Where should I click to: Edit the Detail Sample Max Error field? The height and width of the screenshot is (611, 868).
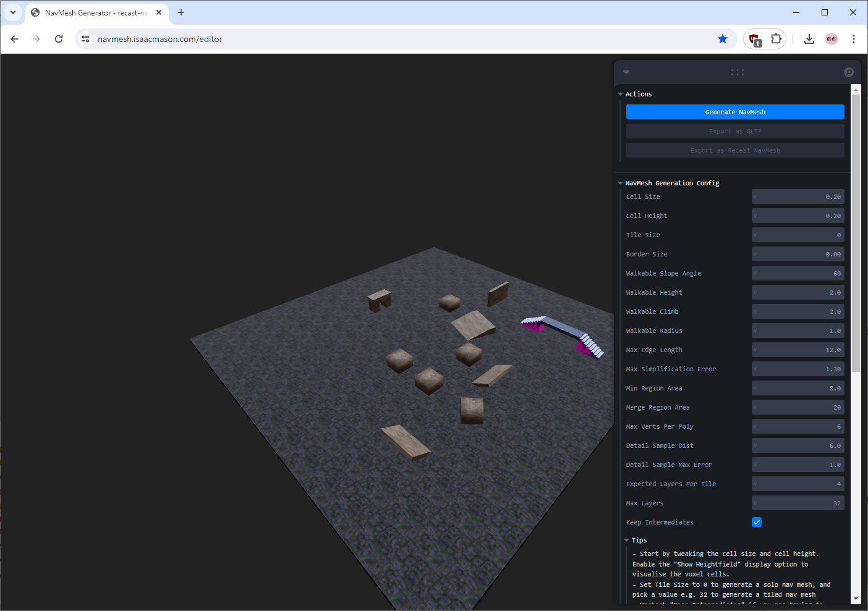pos(798,465)
